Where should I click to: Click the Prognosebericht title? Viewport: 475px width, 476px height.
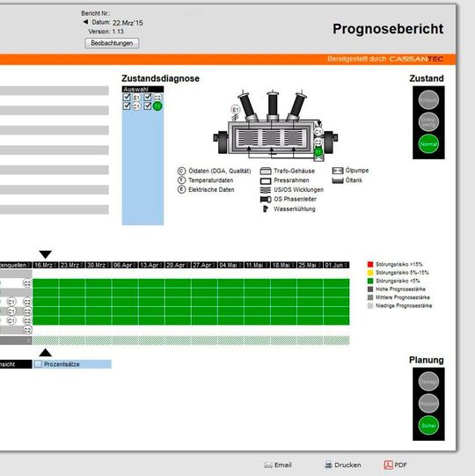click(388, 29)
